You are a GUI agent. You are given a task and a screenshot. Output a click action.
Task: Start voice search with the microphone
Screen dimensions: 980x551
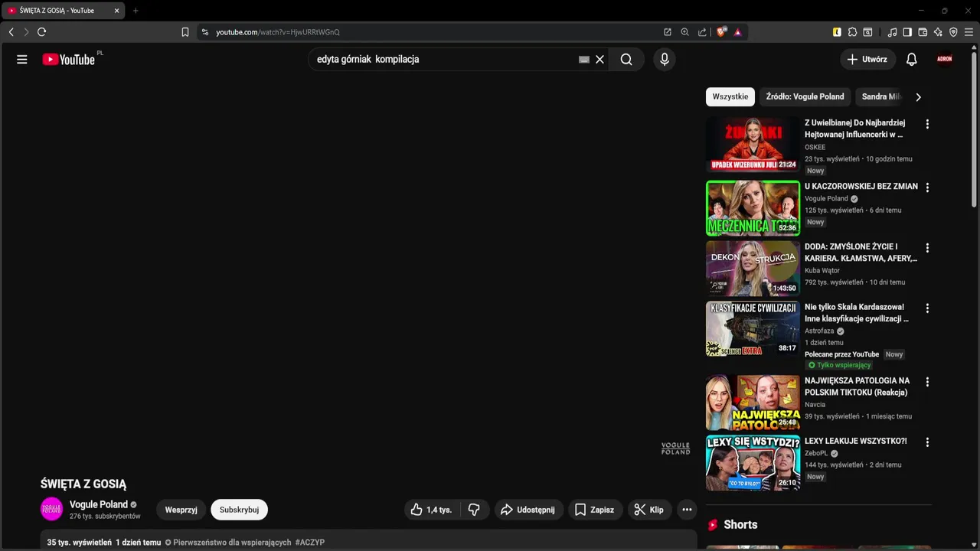pos(665,59)
